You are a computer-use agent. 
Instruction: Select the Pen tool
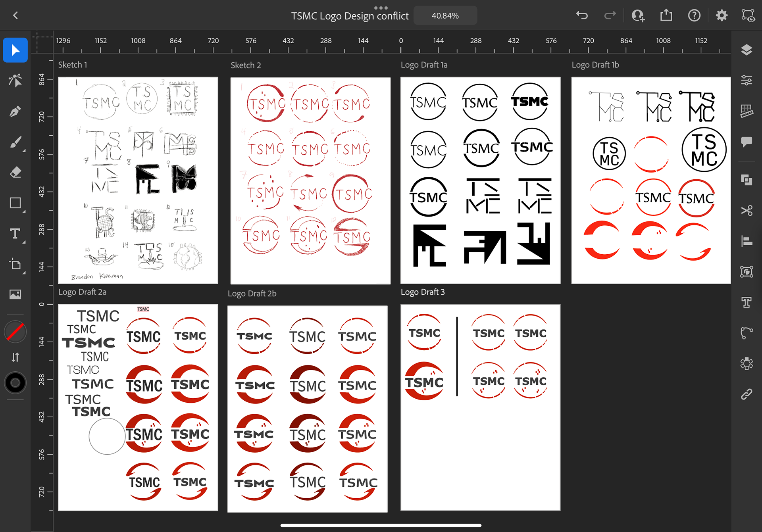[15, 111]
